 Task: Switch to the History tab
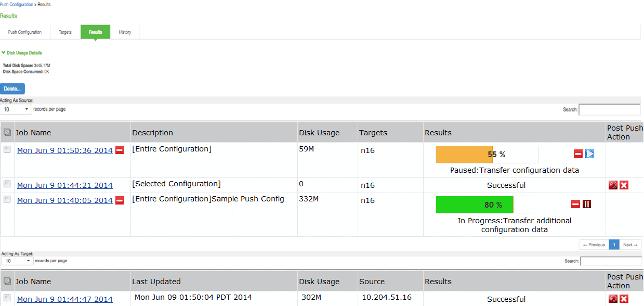tap(125, 32)
